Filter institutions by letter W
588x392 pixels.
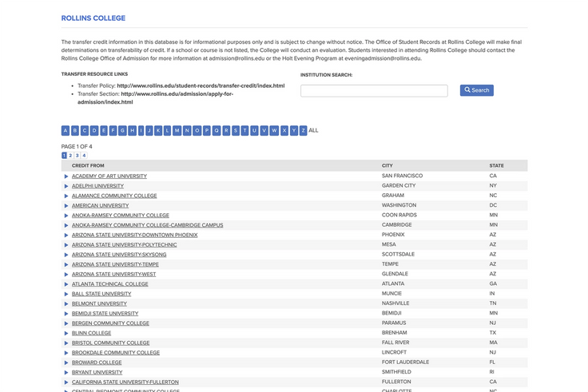[x=274, y=130]
